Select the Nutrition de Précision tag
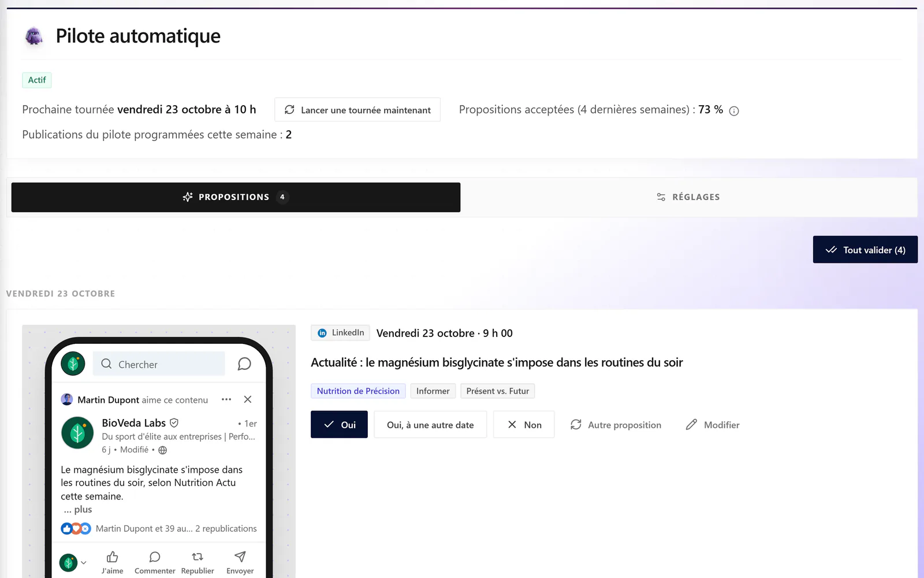924x578 pixels. click(x=358, y=391)
